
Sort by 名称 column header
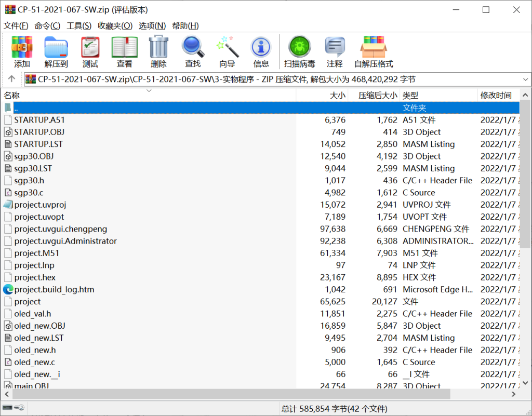pos(12,96)
